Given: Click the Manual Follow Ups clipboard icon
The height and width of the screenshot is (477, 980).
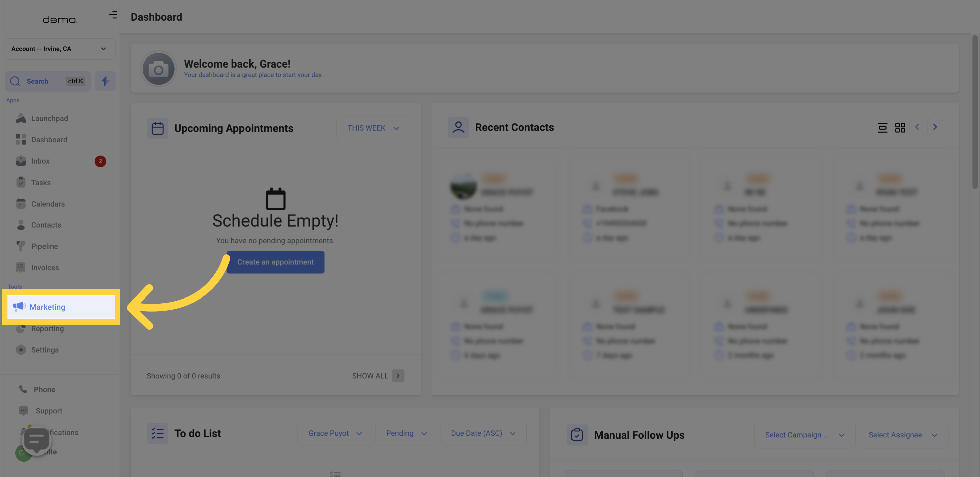Looking at the screenshot, I should [x=577, y=435].
